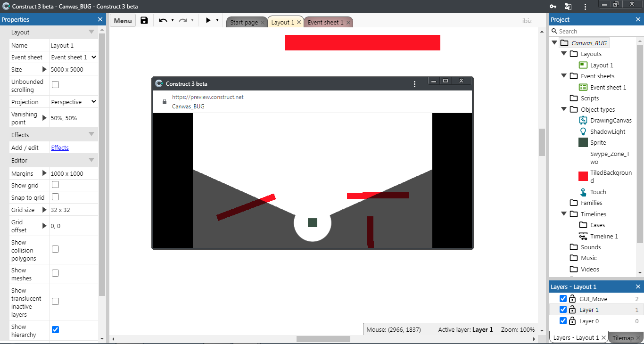Enable Show grid checkbox

coord(55,185)
